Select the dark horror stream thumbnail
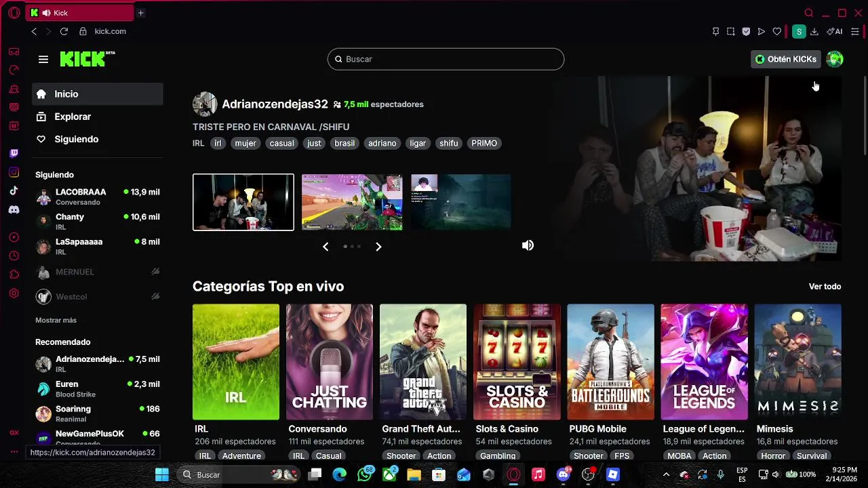 [x=461, y=202]
